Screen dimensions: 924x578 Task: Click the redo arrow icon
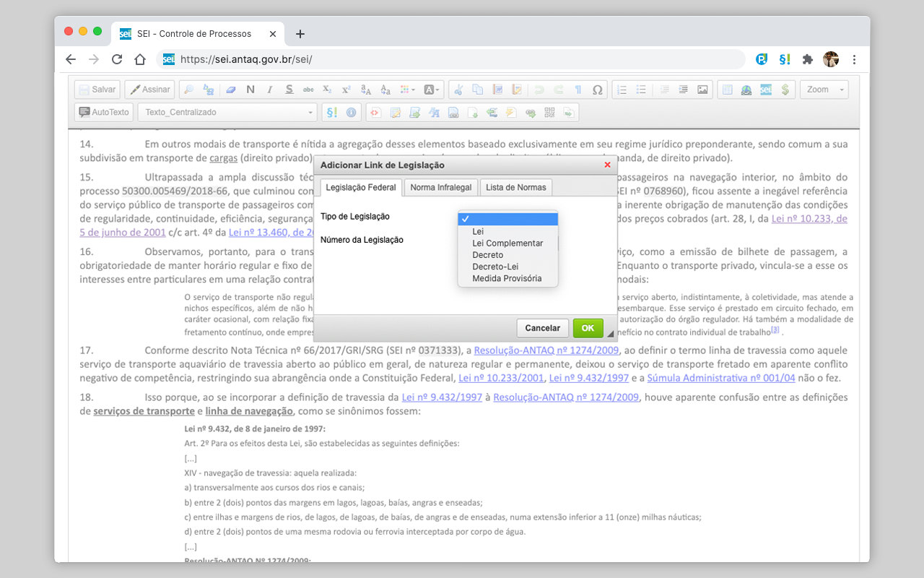click(x=559, y=90)
